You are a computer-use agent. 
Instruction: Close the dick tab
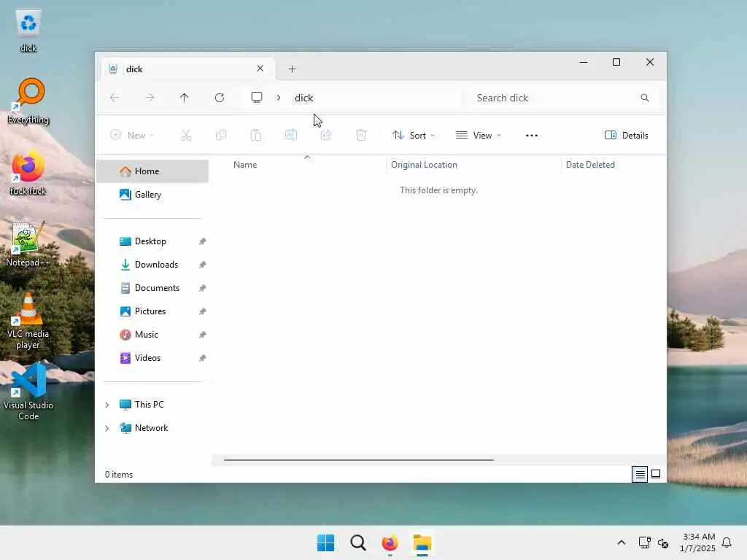point(260,69)
